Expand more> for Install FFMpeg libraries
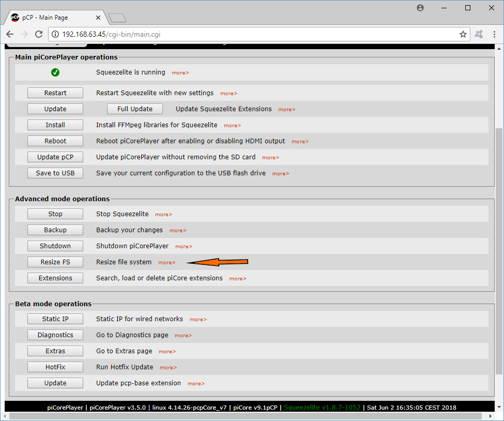Image resolution: width=504 pixels, height=421 pixels. [x=233, y=126]
